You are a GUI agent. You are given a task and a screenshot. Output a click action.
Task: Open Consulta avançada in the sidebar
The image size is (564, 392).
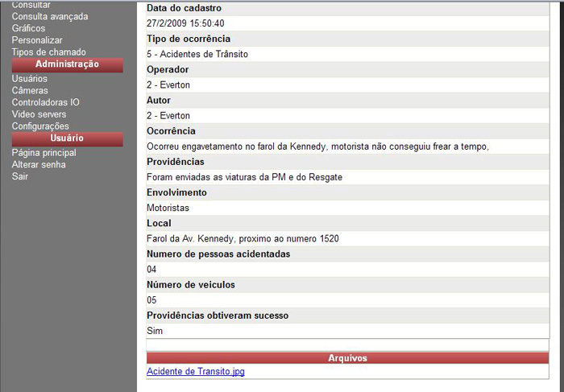click(x=50, y=16)
